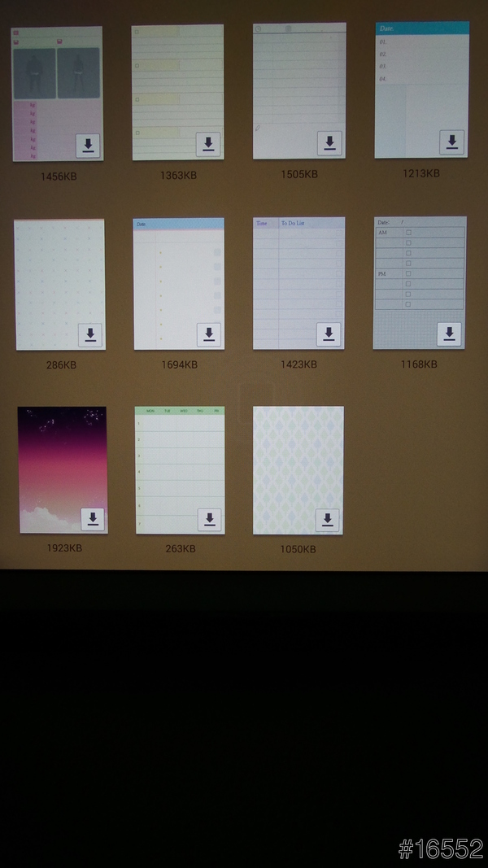Open the AM/PM checkbox schedule thumbnail
Viewport: 488px width, 868px height.
(420, 282)
